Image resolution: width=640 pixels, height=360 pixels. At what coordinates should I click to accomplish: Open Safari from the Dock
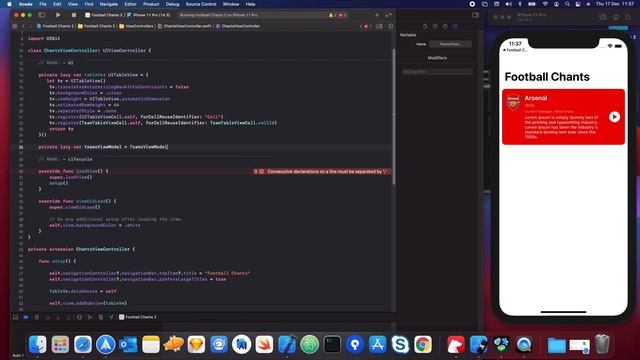point(83,344)
